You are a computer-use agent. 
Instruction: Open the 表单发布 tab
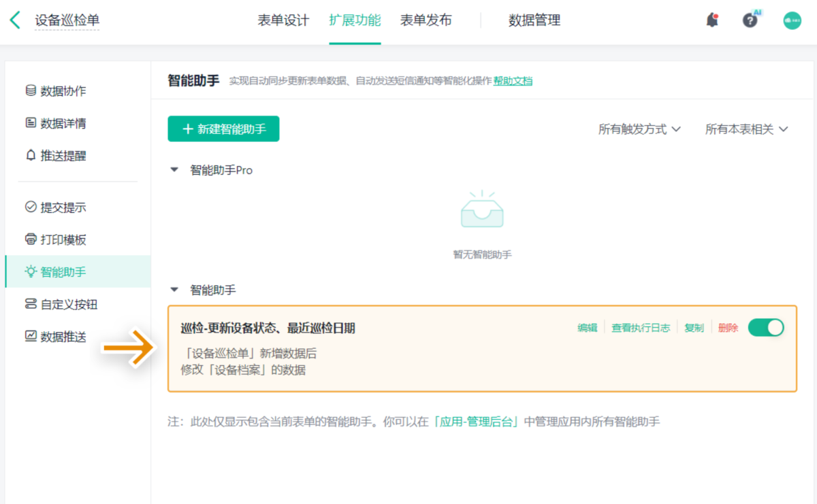[x=426, y=20]
